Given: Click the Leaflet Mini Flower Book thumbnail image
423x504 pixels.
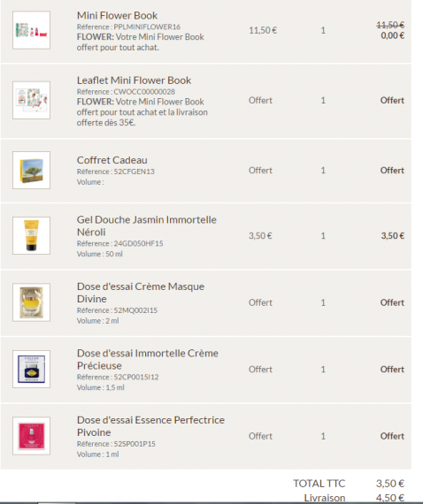Looking at the screenshot, I should click(x=31, y=100).
